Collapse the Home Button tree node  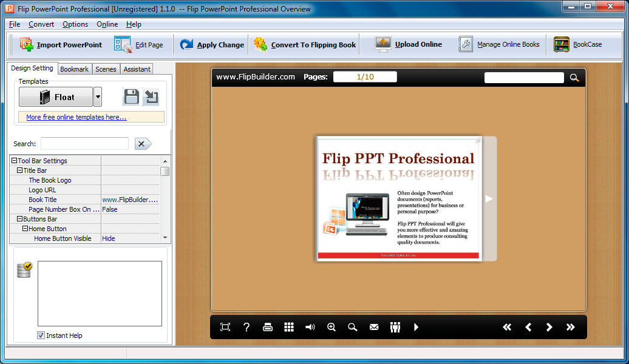pyautogui.click(x=25, y=229)
